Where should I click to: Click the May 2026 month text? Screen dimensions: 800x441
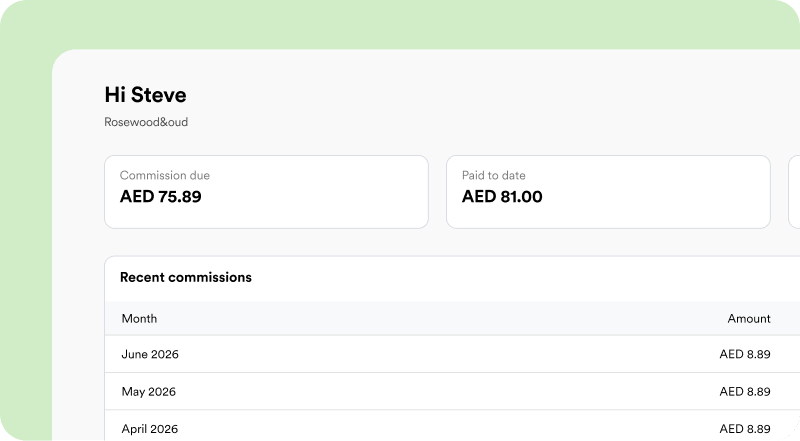(x=148, y=391)
